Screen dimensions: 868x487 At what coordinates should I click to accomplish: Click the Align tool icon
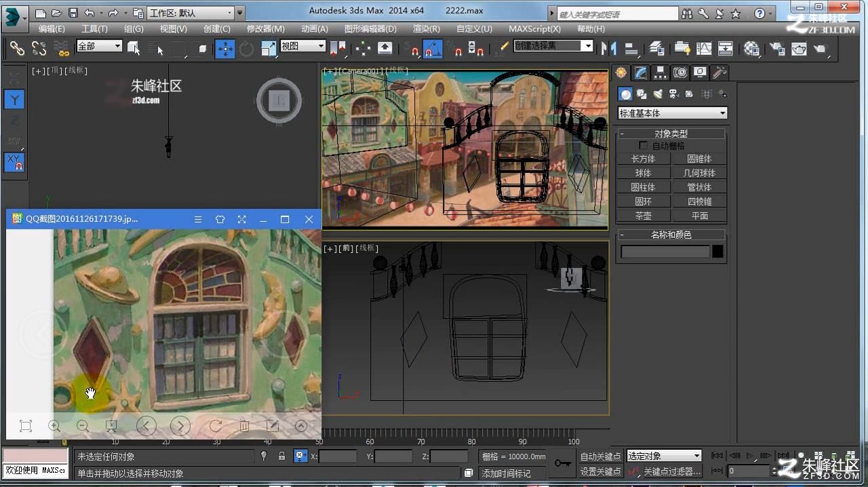tap(631, 48)
